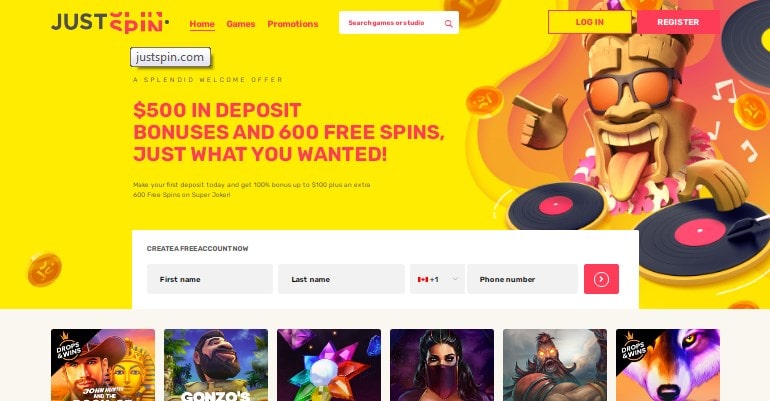This screenshot has width=770, height=401.
Task: Expand the +1 country code dropdown
Action: (x=437, y=279)
